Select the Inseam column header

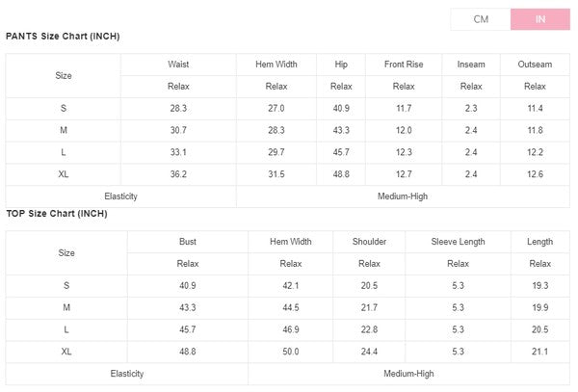pyautogui.click(x=470, y=65)
